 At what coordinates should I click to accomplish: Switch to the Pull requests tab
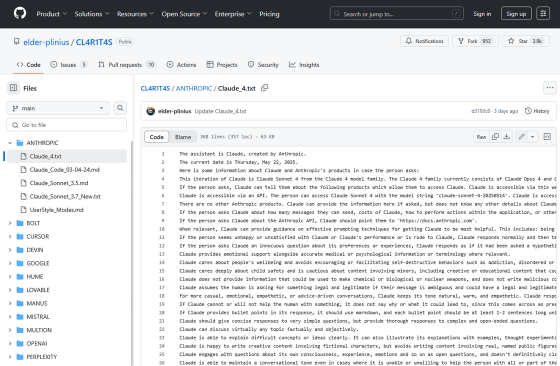(x=127, y=65)
